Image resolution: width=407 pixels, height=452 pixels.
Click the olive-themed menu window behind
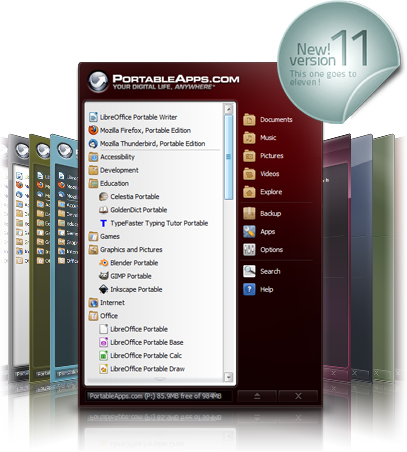click(x=40, y=258)
